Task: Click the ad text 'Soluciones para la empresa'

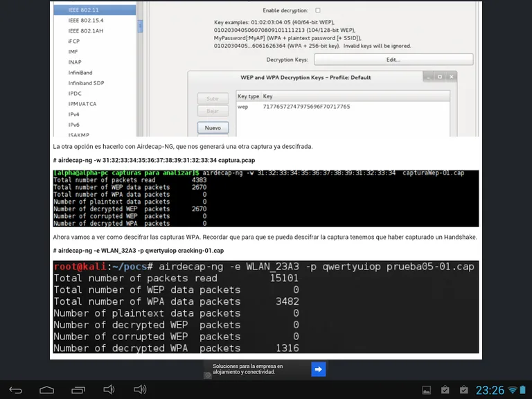Action: coord(248,369)
